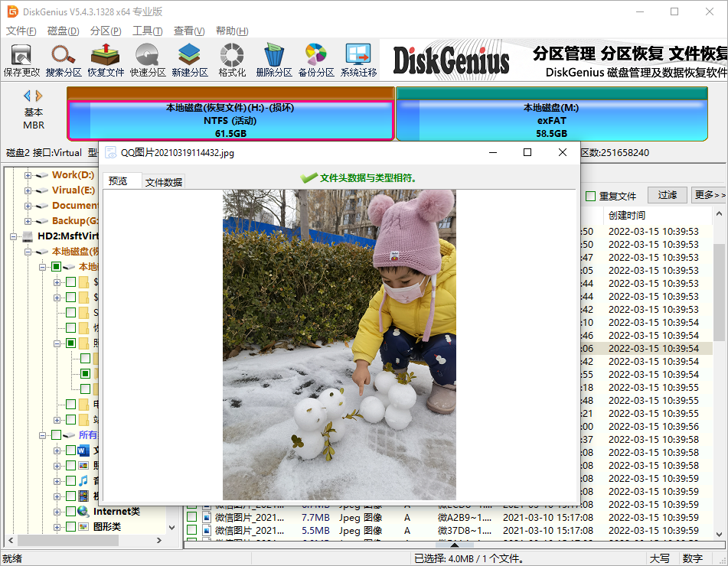Click the video film file type icon
728x566 pixels.
[x=83, y=496]
